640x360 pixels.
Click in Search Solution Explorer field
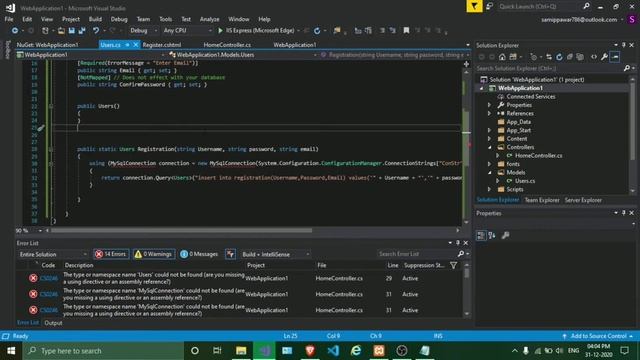point(549,69)
